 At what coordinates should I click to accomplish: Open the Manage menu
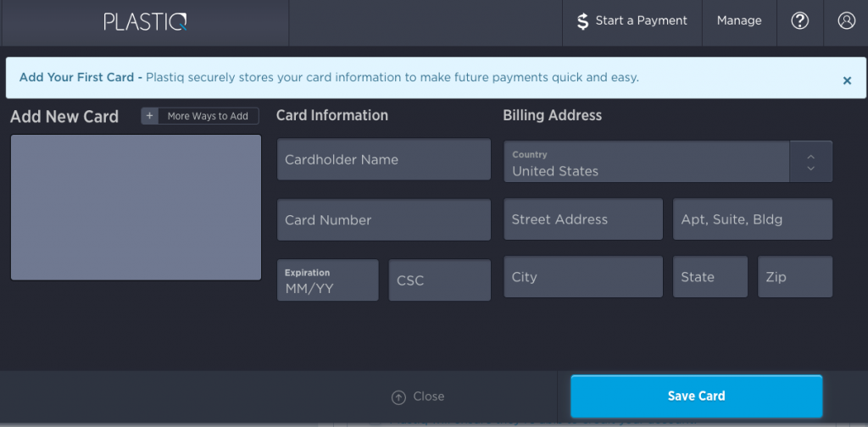click(739, 21)
